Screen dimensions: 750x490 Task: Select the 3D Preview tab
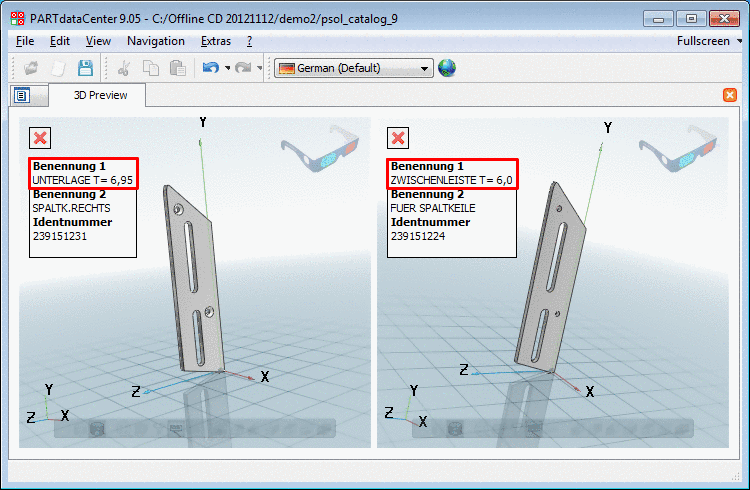[100, 95]
